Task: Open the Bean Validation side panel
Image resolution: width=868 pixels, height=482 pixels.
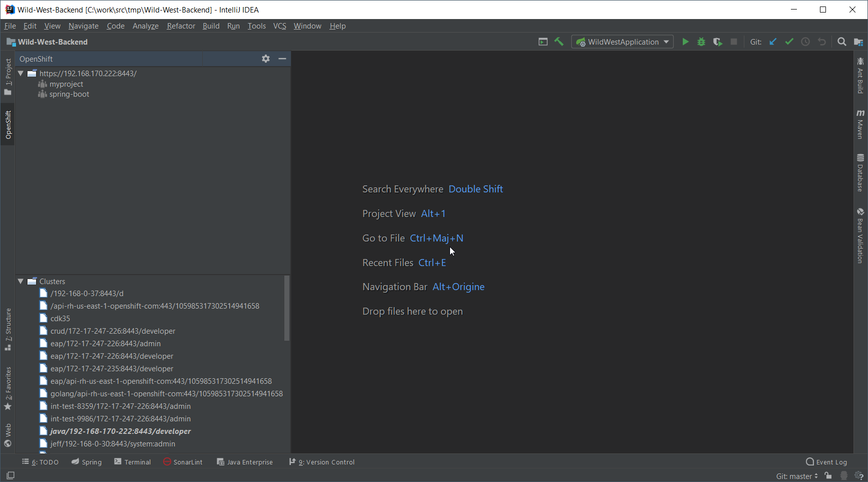Action: [860, 235]
